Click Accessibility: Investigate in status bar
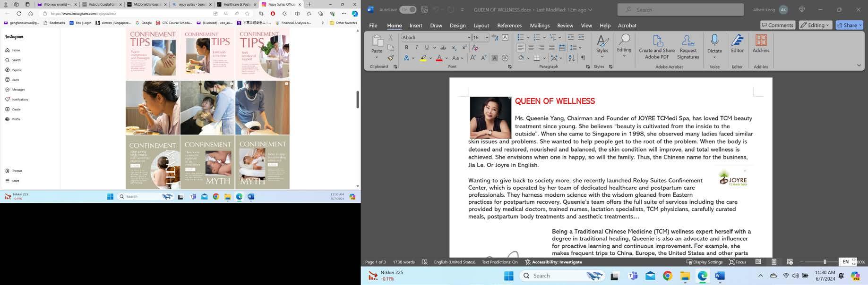This screenshot has width=868, height=285. tap(553, 262)
